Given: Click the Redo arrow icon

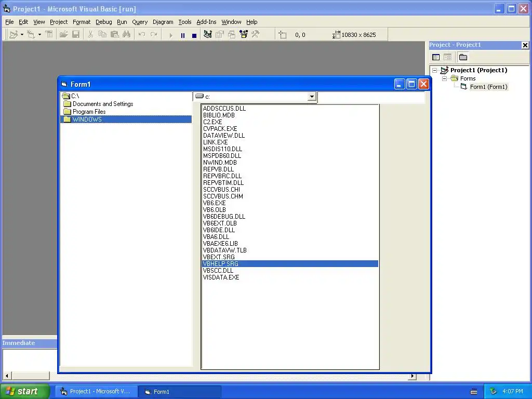Looking at the screenshot, I should 154,35.
